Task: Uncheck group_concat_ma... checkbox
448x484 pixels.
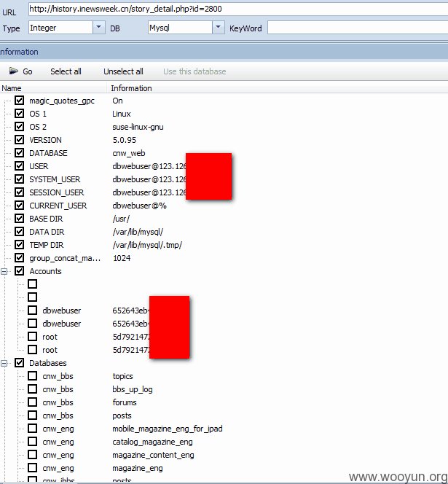Action: pyautogui.click(x=20, y=258)
